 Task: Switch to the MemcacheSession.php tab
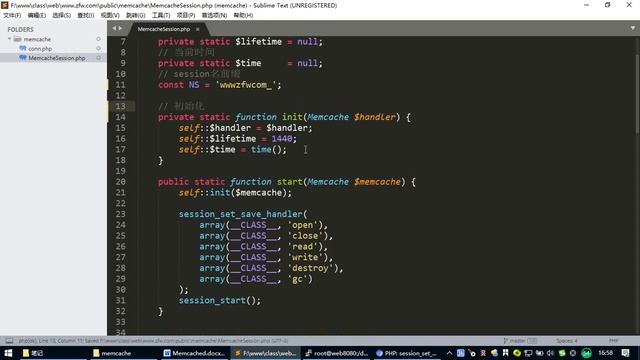164,29
